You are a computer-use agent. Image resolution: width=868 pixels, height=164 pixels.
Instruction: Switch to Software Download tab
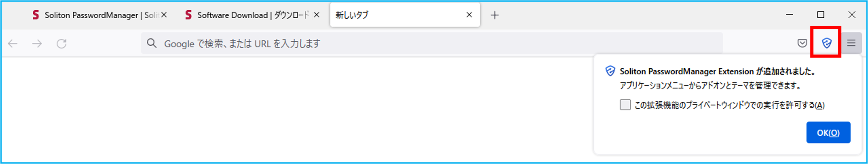coord(248,15)
